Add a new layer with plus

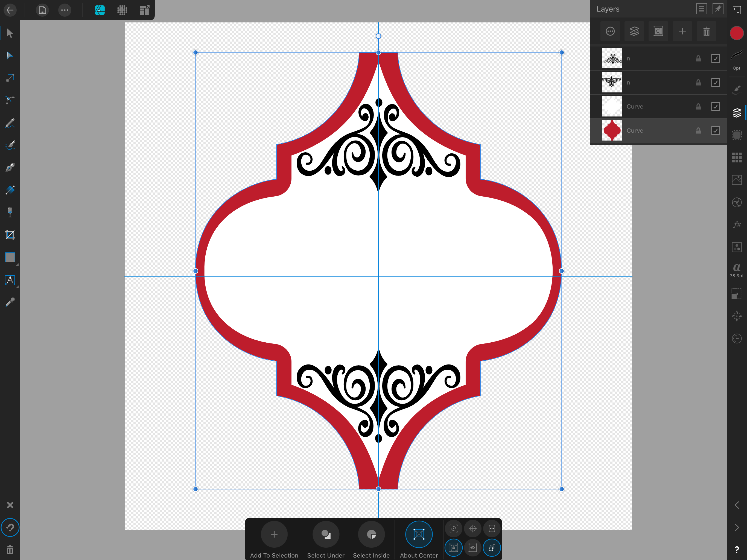682,31
